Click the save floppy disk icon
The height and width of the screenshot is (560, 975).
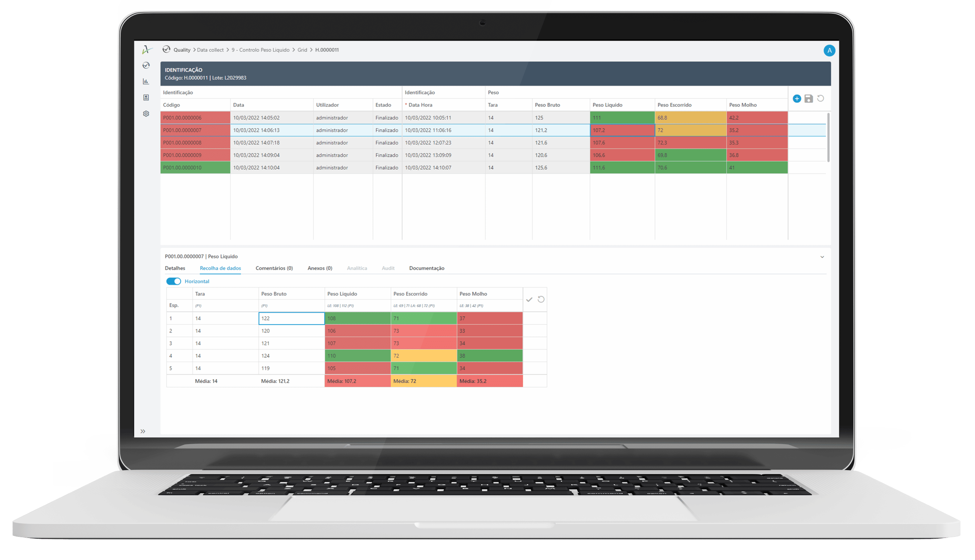[808, 99]
